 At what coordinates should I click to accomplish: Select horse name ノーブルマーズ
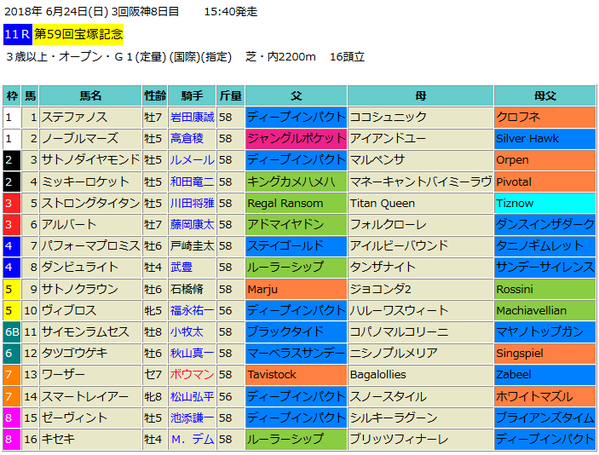tap(80, 139)
